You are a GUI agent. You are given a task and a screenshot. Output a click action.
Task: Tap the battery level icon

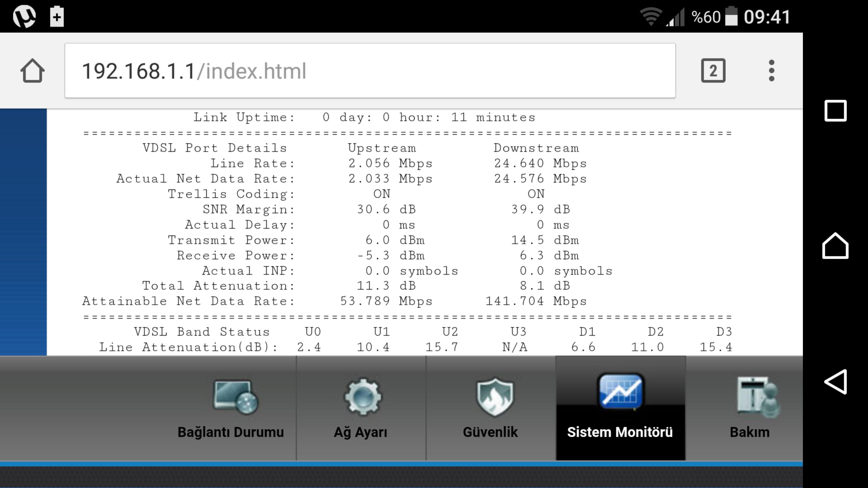[731, 16]
